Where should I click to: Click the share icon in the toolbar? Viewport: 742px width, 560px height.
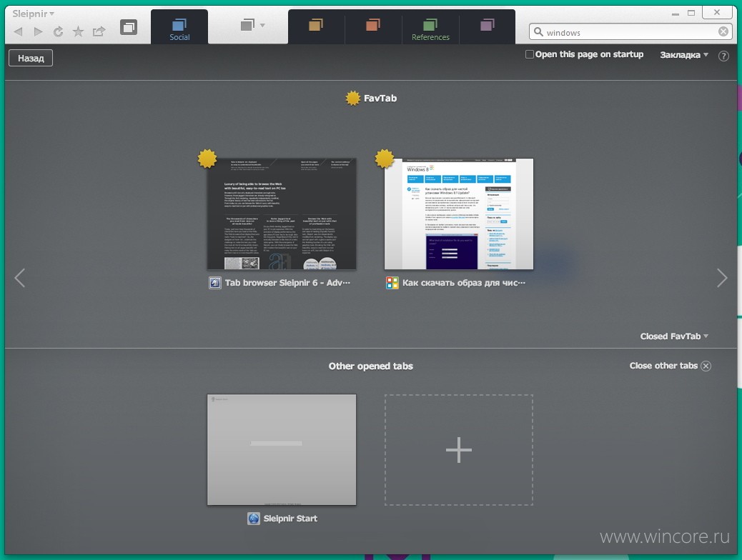pos(99,31)
